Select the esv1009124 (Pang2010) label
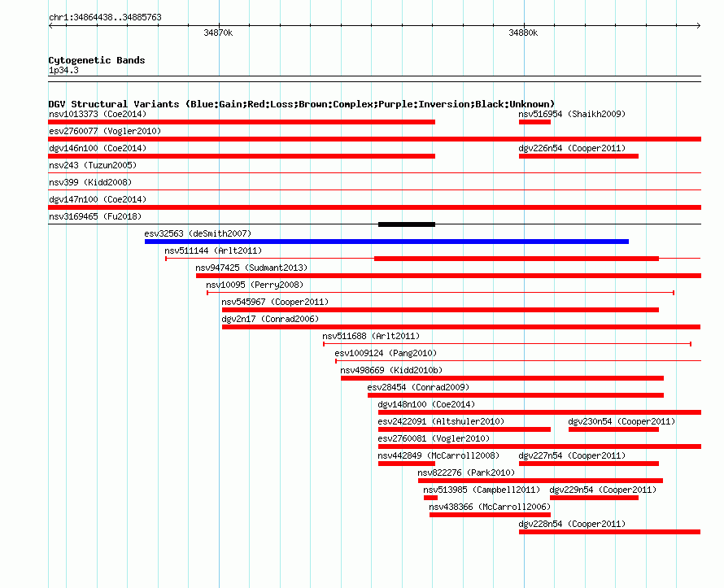724x588 pixels. point(386,353)
